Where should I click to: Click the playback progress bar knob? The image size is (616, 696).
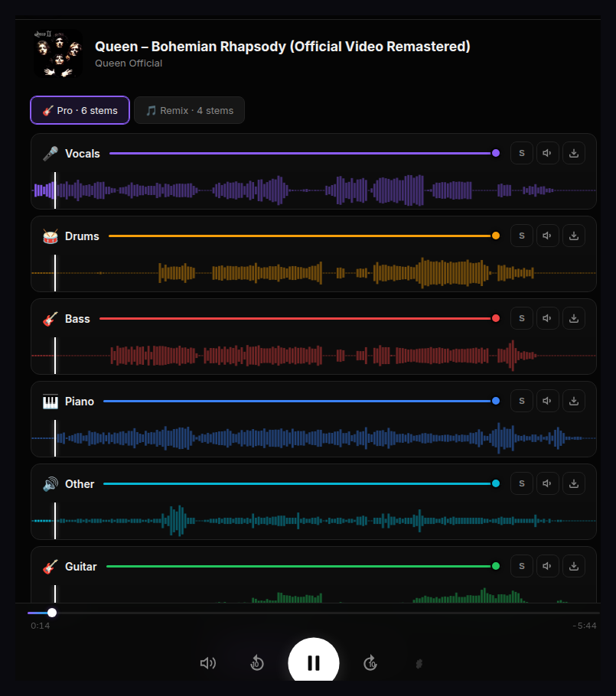click(x=52, y=613)
